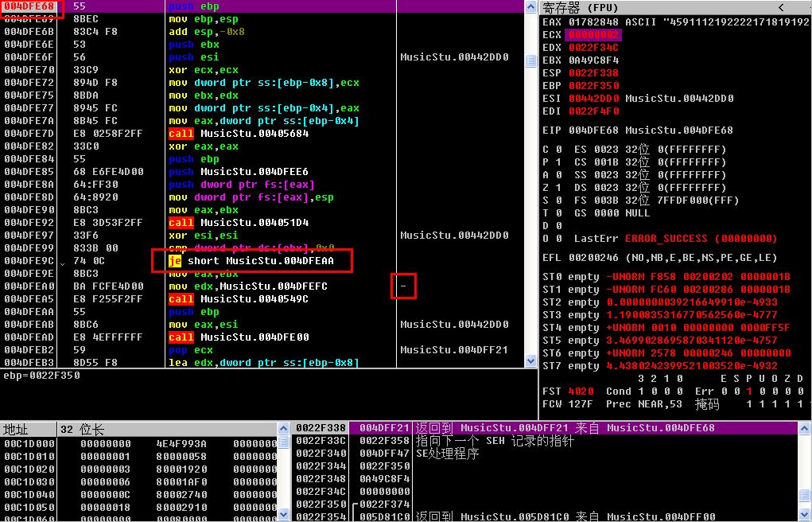Select stack value 004DFF47 SE handler row
This screenshot has width=812, height=522.
point(384,454)
